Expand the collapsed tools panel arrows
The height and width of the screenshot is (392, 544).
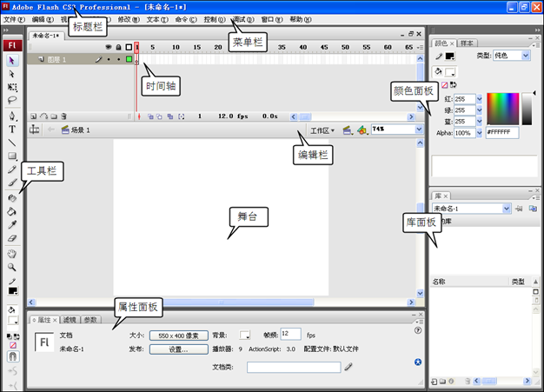tap(6, 30)
